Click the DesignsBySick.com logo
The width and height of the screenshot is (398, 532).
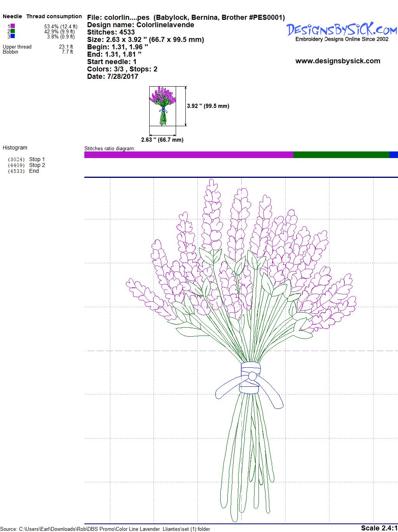point(342,30)
